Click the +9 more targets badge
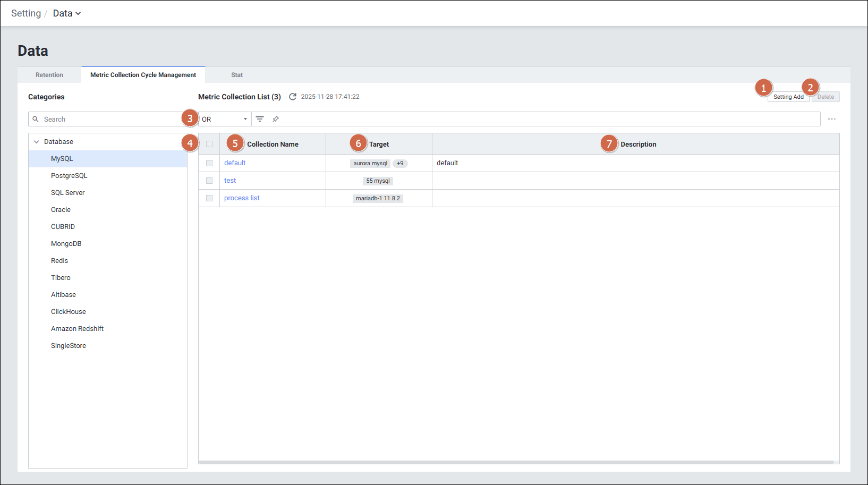The width and height of the screenshot is (868, 485). (400, 163)
